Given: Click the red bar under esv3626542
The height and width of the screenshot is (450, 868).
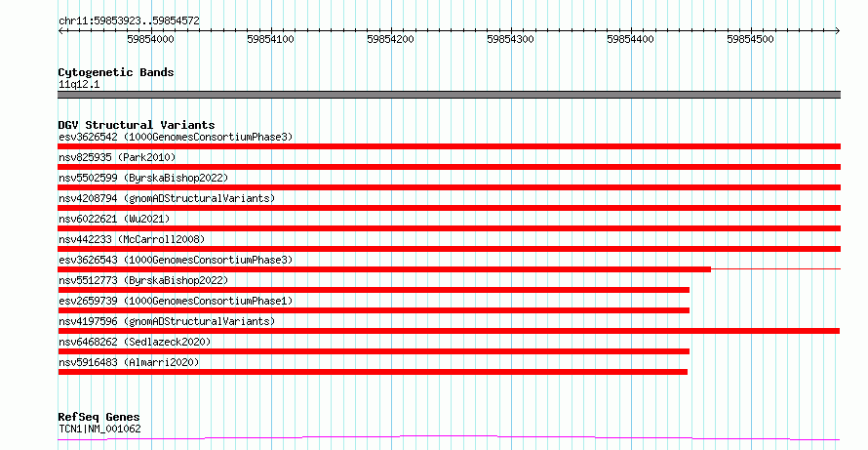Looking at the screenshot, I should point(449,146).
